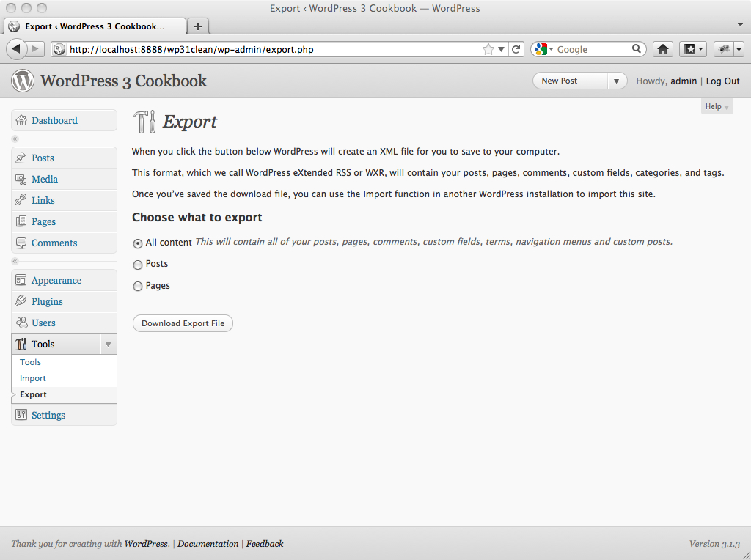The height and width of the screenshot is (560, 751).
Task: Click the WordPress 3 Cookbook site title
Action: (123, 81)
